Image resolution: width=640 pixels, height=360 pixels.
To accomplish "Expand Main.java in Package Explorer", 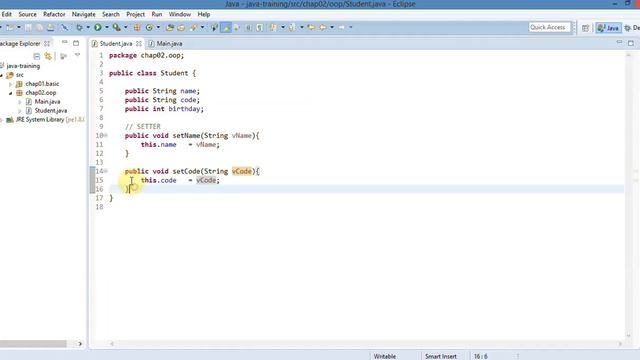I will 20,102.
